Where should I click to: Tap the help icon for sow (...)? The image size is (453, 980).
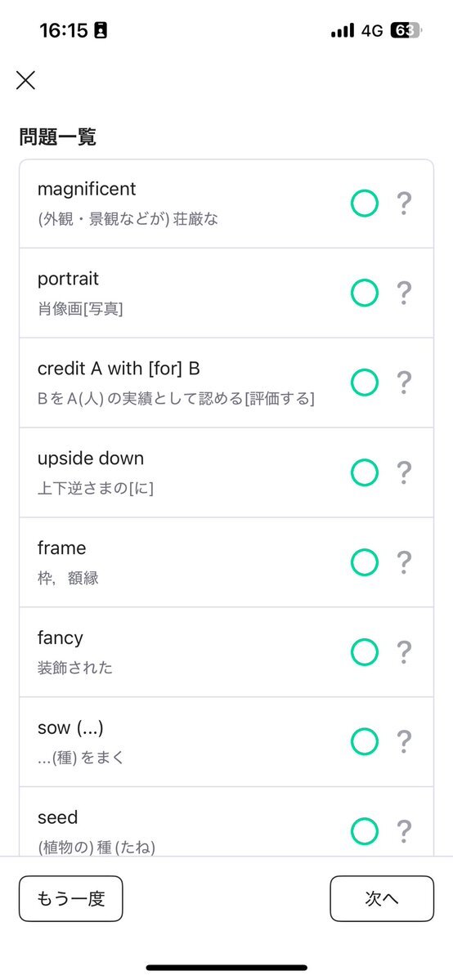click(x=405, y=742)
